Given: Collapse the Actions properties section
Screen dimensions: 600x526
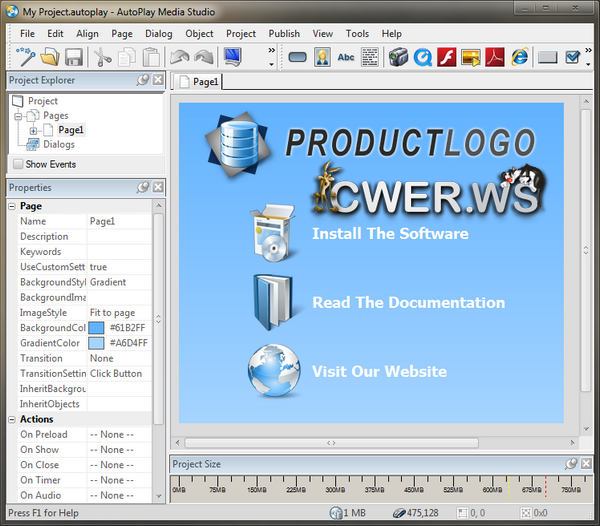Looking at the screenshot, I should tap(13, 419).
